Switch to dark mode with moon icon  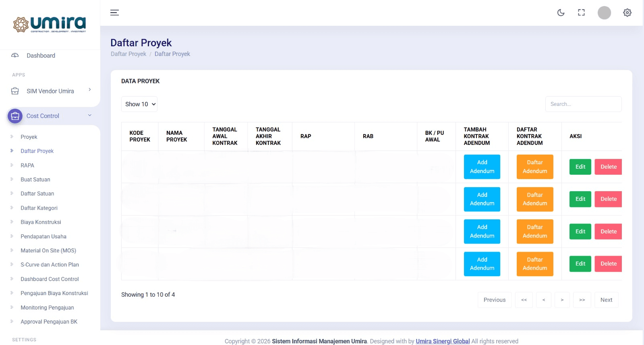(x=561, y=12)
